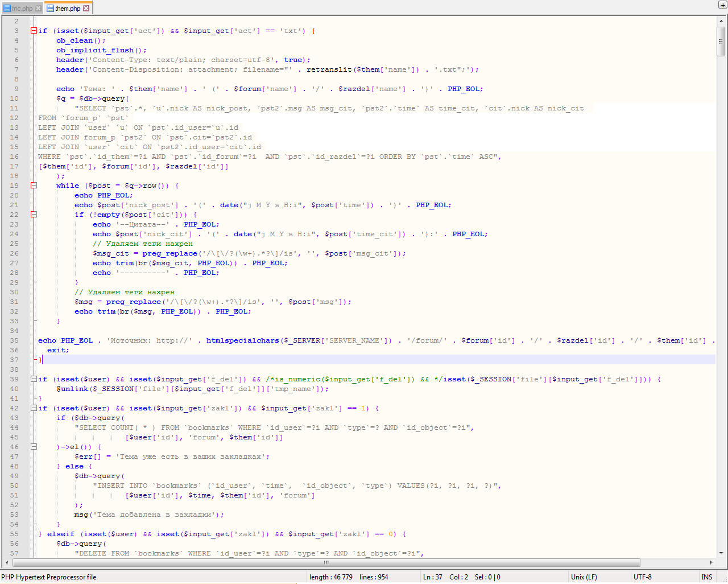
Task: Click the vertical scrollbar down arrow
Action: (721, 553)
